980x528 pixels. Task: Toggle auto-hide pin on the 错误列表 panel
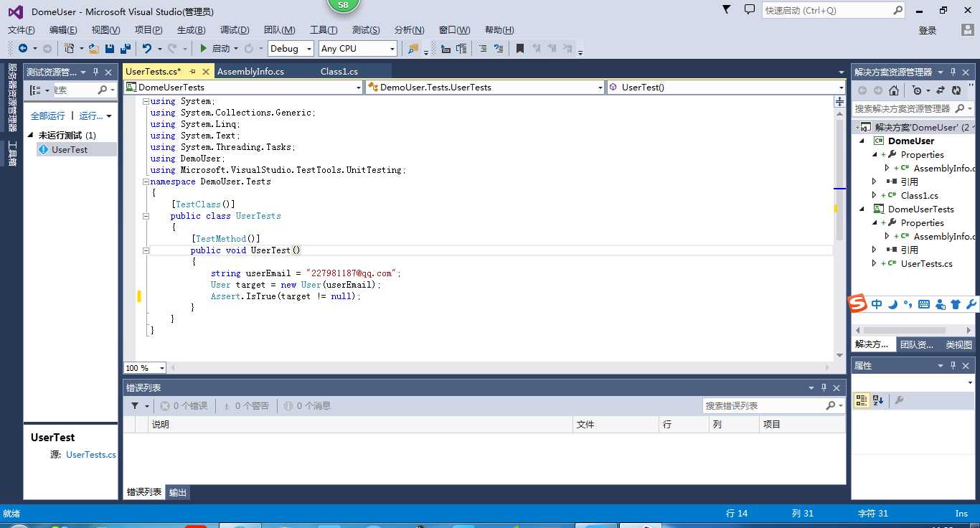click(x=824, y=387)
